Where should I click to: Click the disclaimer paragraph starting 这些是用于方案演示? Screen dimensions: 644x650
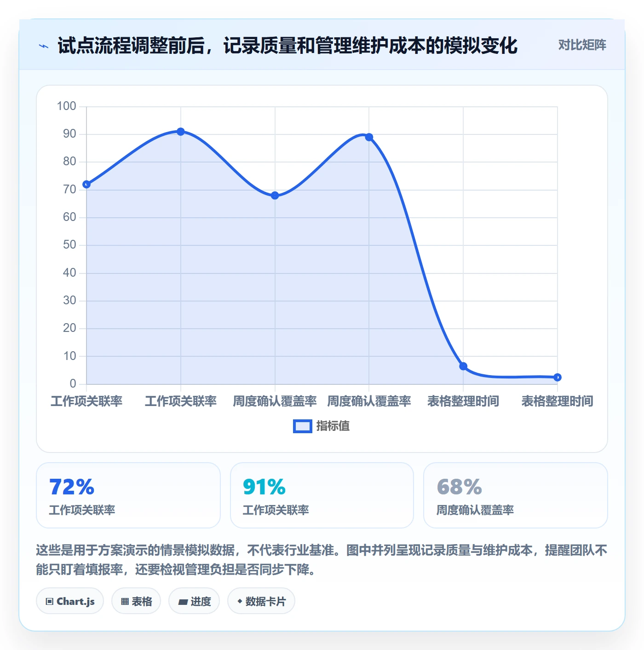(322, 560)
